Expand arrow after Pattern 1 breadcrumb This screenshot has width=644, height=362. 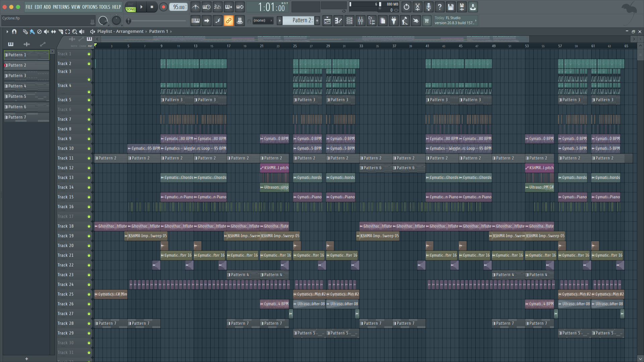(171, 32)
